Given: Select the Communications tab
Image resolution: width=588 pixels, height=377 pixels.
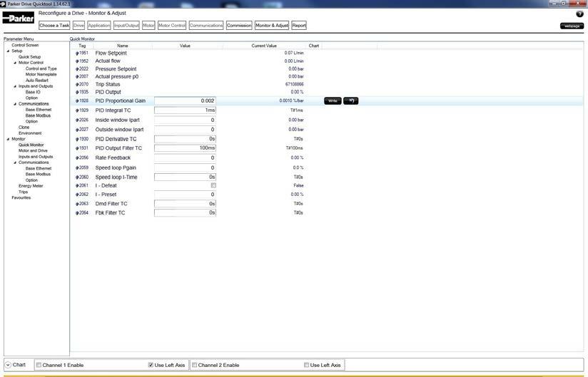Looking at the screenshot, I should click(x=206, y=26).
